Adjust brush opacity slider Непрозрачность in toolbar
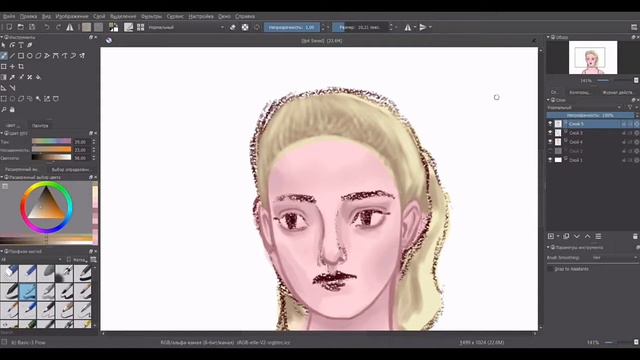Screen dimensions: 640x360 [292, 27]
